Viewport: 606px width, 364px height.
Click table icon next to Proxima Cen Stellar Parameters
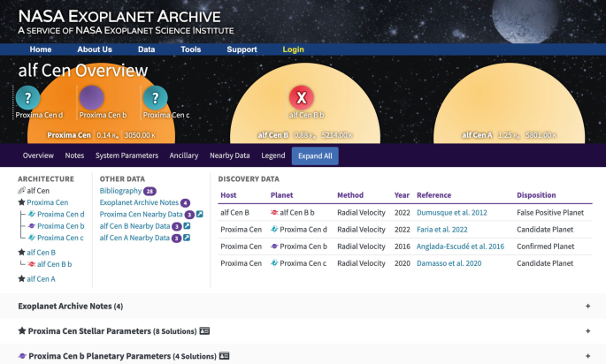(x=204, y=331)
